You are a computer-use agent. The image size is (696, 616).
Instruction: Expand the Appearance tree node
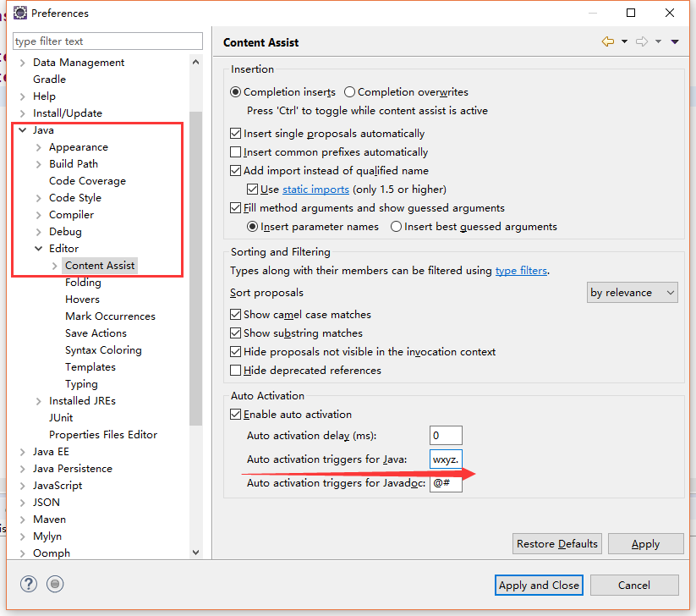(x=39, y=147)
